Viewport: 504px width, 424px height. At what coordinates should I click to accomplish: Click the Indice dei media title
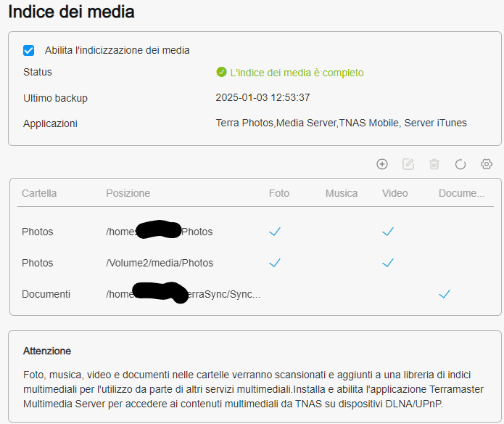coord(71,12)
